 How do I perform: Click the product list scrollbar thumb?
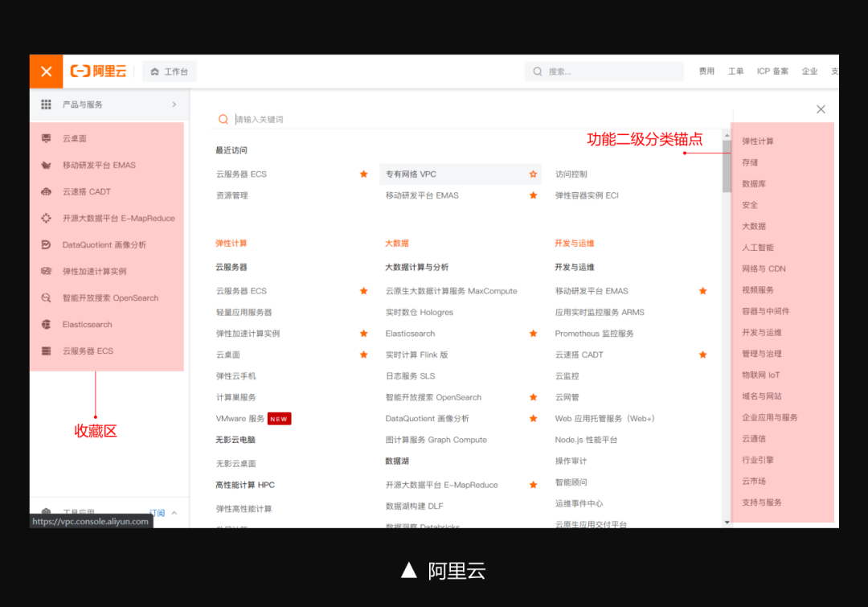point(727,166)
